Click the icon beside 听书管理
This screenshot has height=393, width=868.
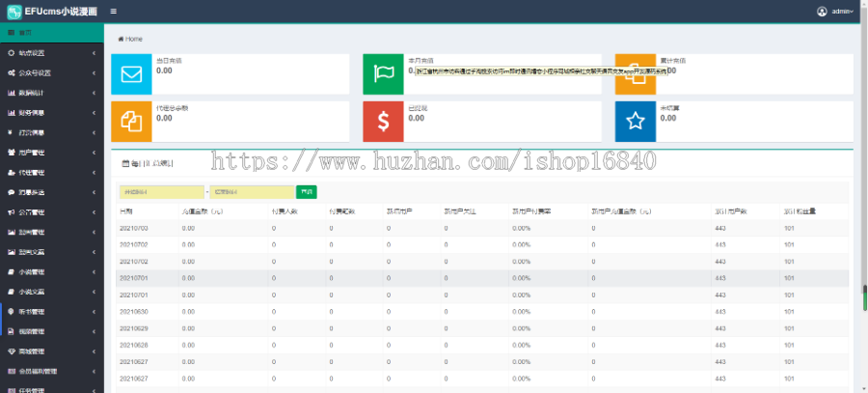(11, 312)
